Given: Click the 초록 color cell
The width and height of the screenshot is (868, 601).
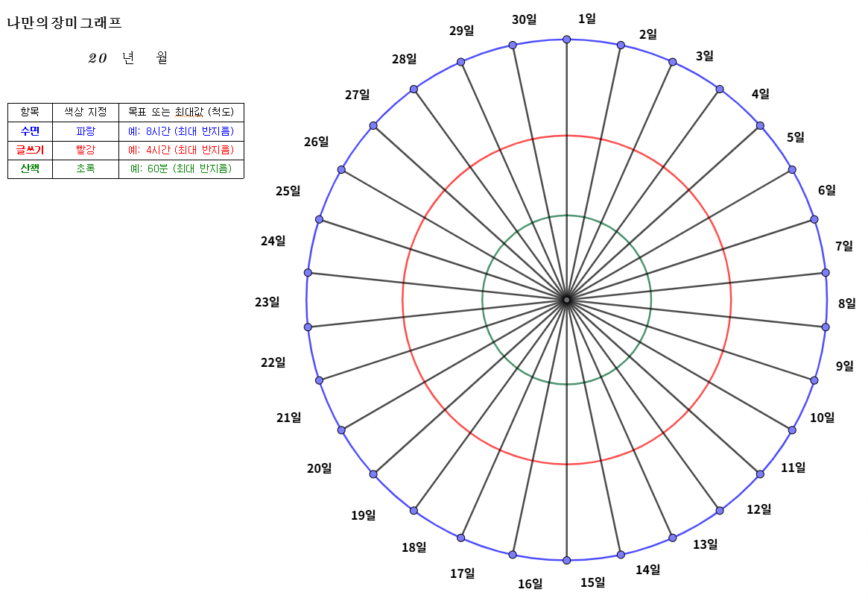Looking at the screenshot, I should [85, 169].
